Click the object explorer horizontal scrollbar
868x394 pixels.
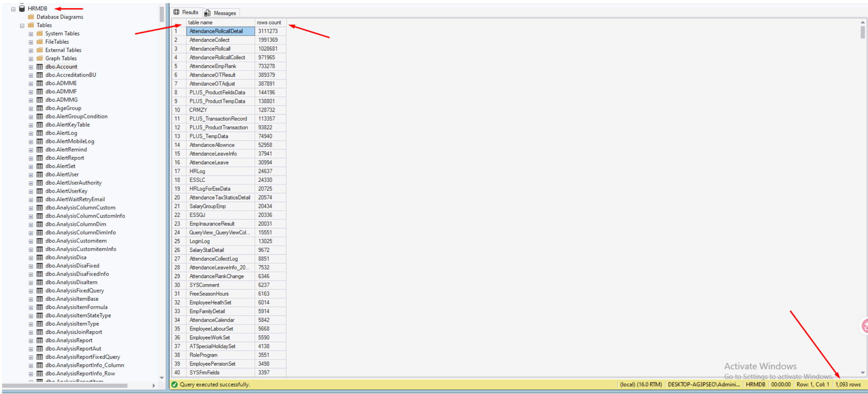click(x=65, y=386)
